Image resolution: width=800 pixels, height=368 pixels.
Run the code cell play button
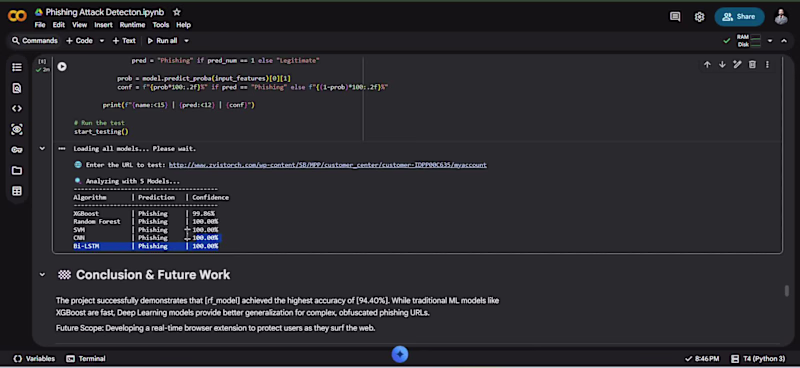click(x=62, y=66)
